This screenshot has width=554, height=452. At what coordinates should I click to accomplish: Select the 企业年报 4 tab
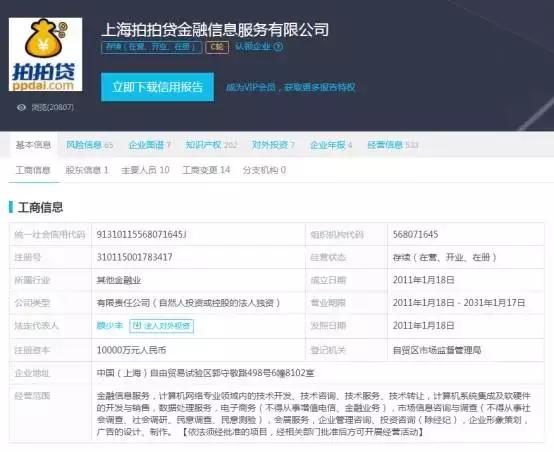(x=331, y=145)
